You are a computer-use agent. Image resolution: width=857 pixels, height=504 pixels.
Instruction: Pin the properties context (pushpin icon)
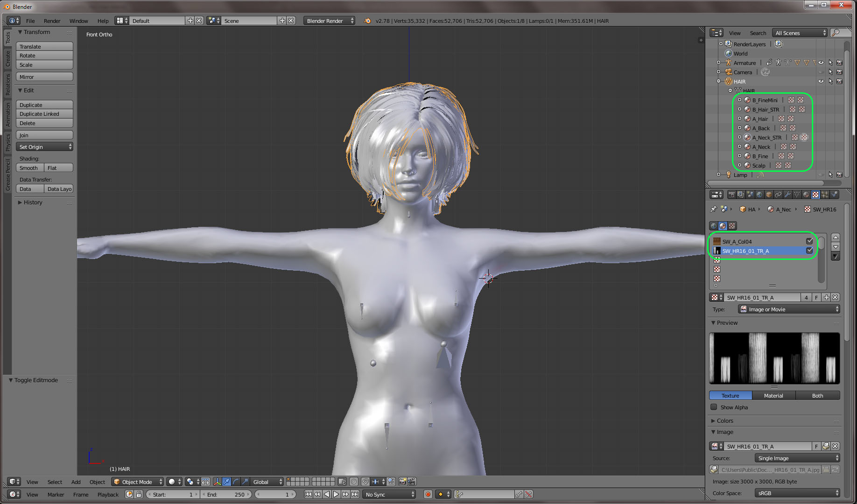point(713,209)
